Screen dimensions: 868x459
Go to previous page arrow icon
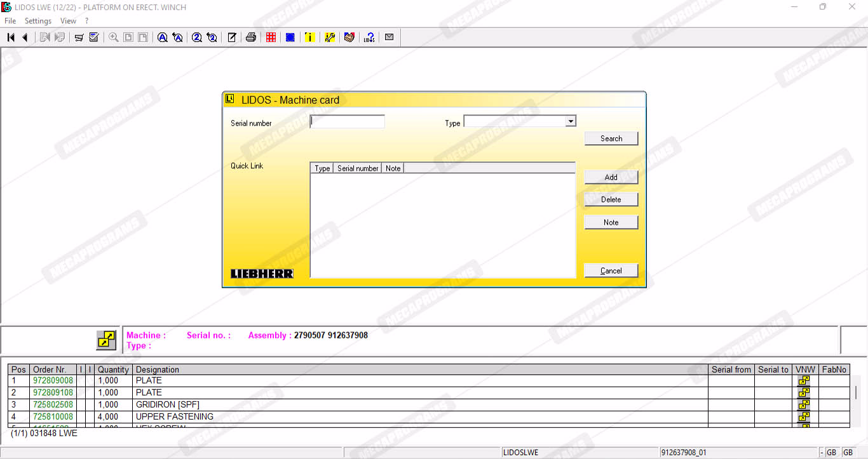click(x=25, y=37)
